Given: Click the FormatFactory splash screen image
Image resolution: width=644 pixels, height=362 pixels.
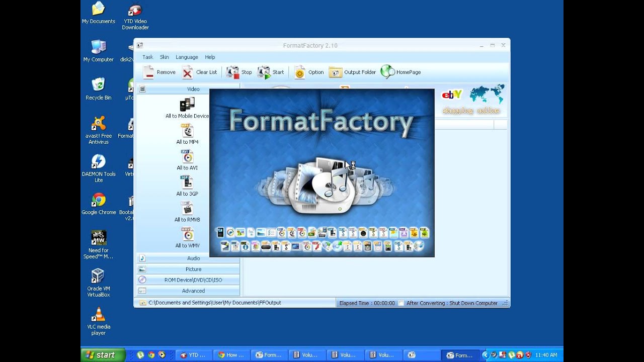Looking at the screenshot, I should click(x=322, y=173).
